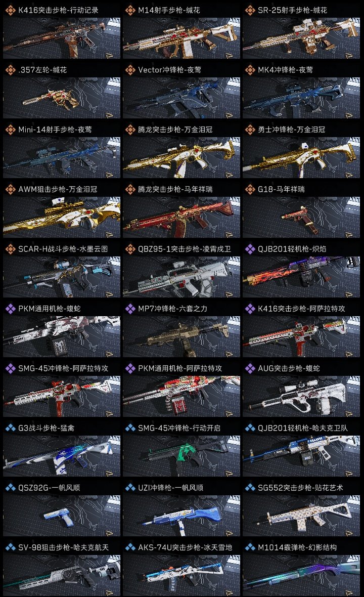Pick the QSZ92G-一帆风顺 pistol thumbnail
This screenshot has width=364, height=597.
(x=62, y=516)
